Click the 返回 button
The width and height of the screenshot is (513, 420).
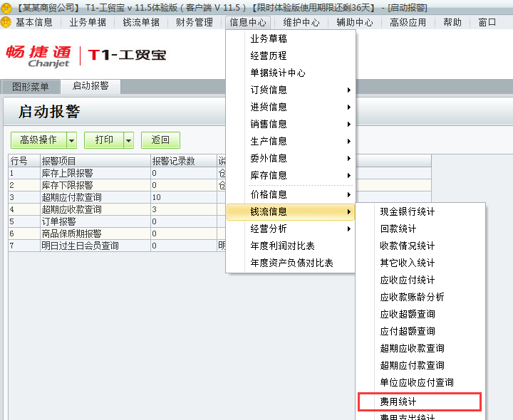point(160,140)
